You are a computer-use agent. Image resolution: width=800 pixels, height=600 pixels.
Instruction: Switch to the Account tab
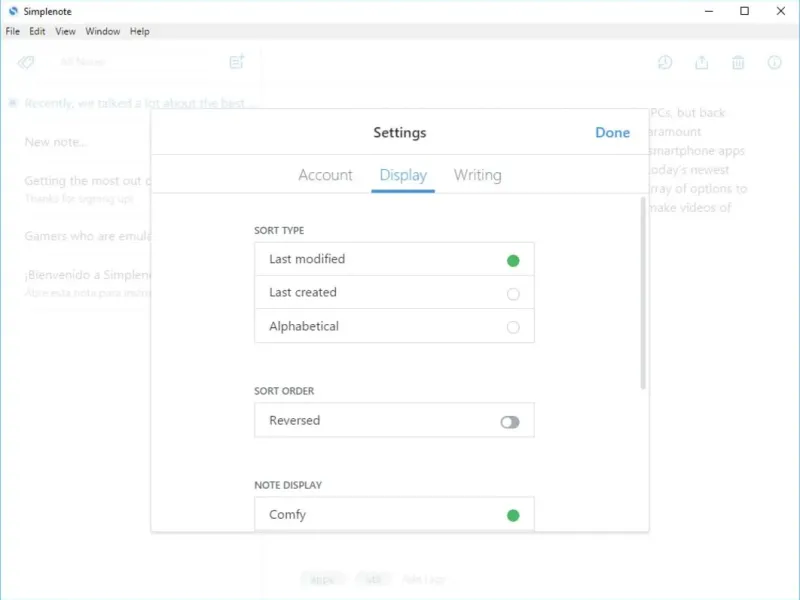click(325, 175)
